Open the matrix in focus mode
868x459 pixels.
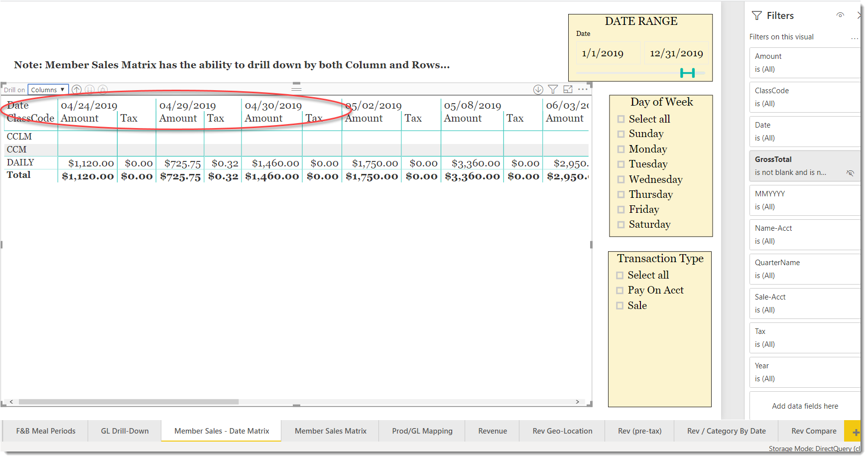click(568, 89)
